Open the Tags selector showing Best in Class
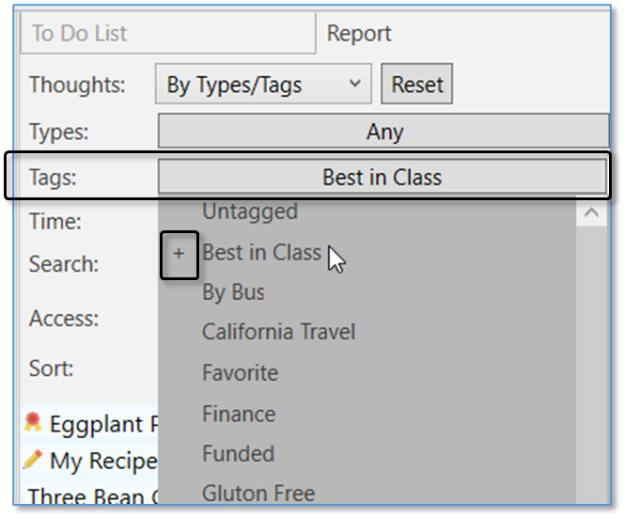Viewport: 624px width, 518px height. [382, 178]
